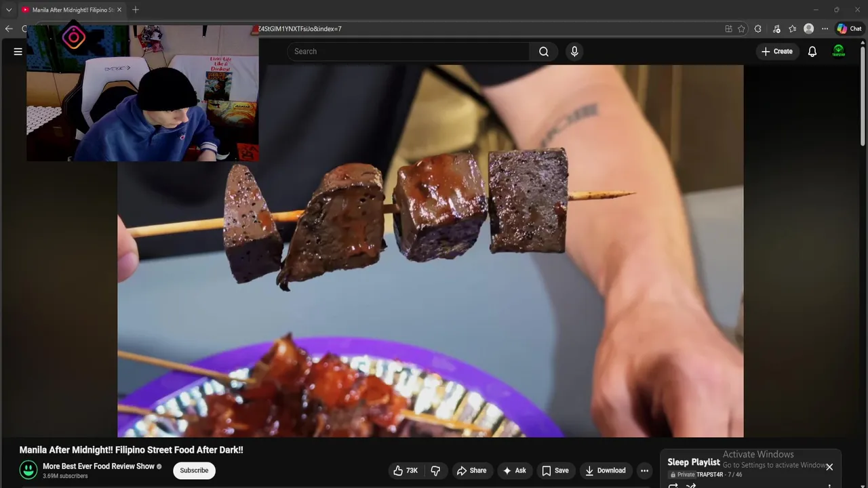The height and width of the screenshot is (488, 868).
Task: Click the verified badge beside channel name
Action: pyautogui.click(x=159, y=466)
